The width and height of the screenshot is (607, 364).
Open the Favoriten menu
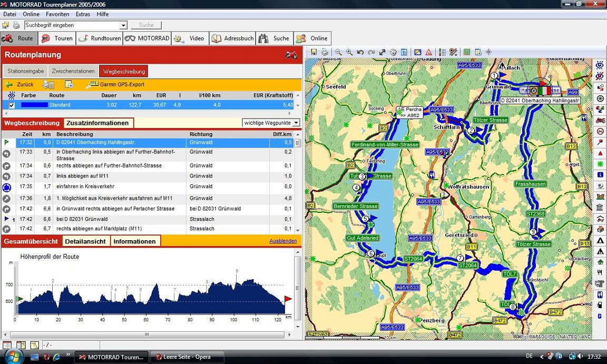coord(57,14)
